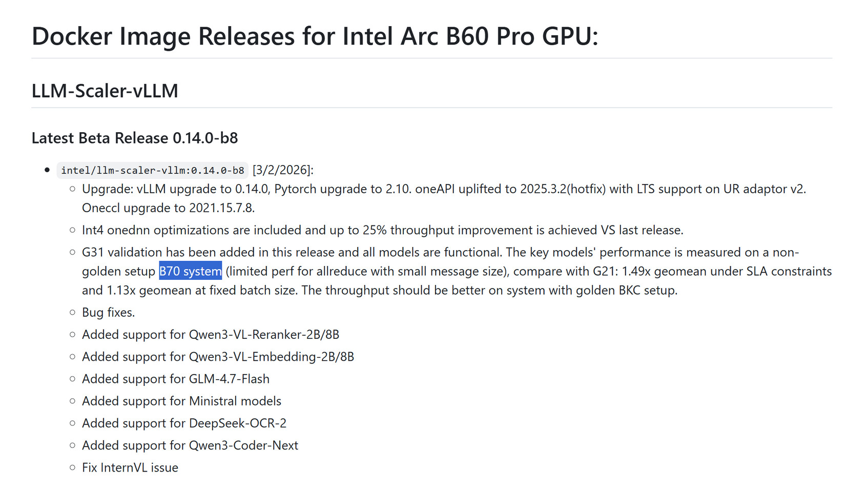Click the Qwen3-Coder-Next support line
The height and width of the screenshot is (492, 868).
click(190, 445)
